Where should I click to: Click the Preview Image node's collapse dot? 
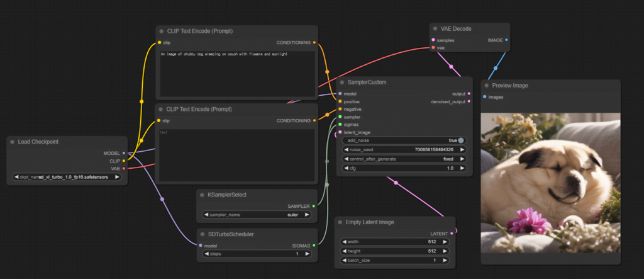point(487,85)
